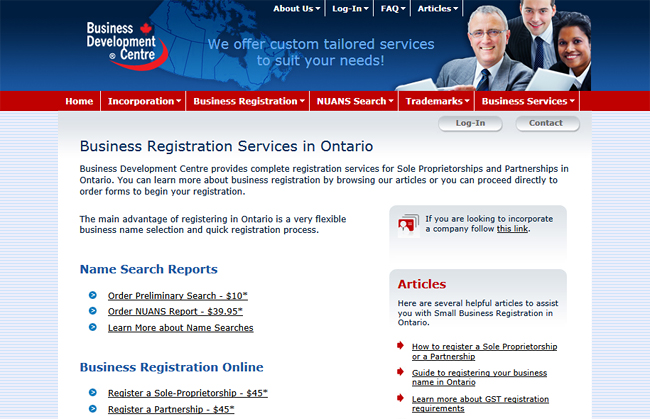Open the NUANS Search menu
The image size is (650, 419).
click(354, 101)
